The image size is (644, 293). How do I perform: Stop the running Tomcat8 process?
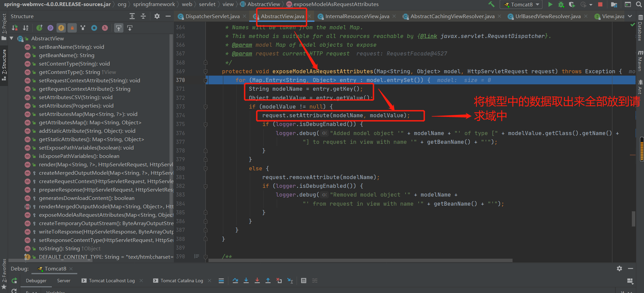[x=600, y=4]
